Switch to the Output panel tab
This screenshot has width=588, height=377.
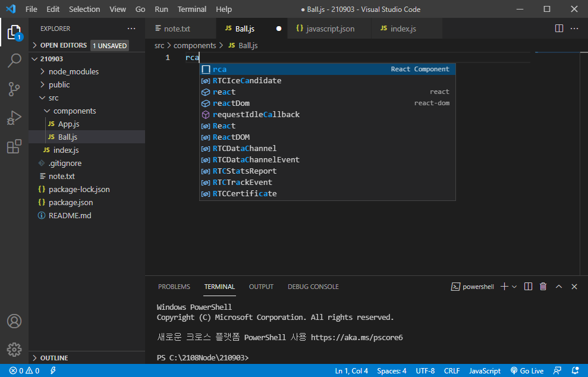click(261, 287)
